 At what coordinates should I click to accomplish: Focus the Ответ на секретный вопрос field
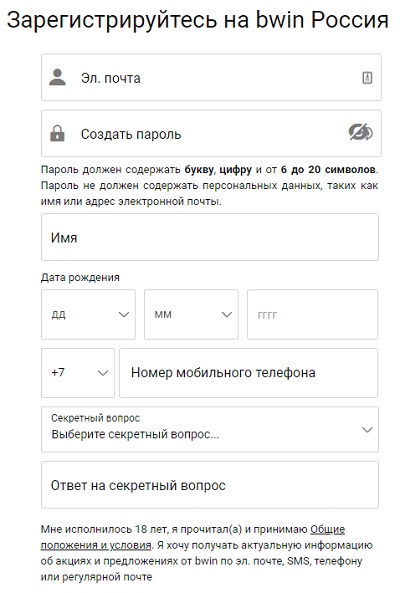(210, 485)
